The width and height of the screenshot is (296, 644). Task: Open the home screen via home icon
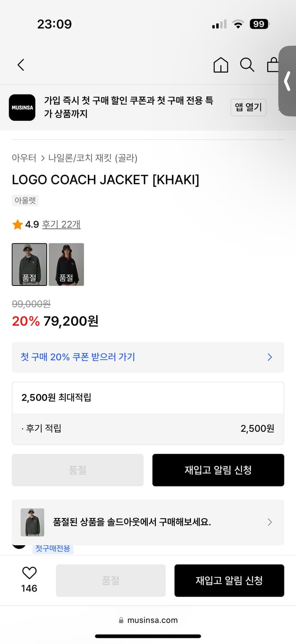coord(220,65)
